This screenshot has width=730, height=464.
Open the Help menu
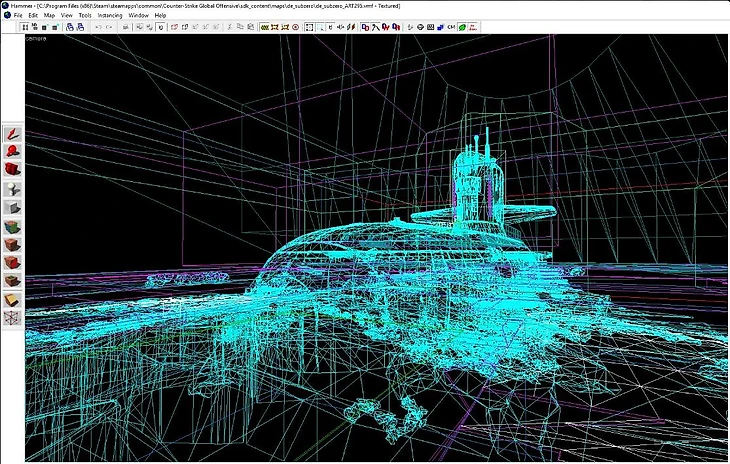tap(160, 16)
